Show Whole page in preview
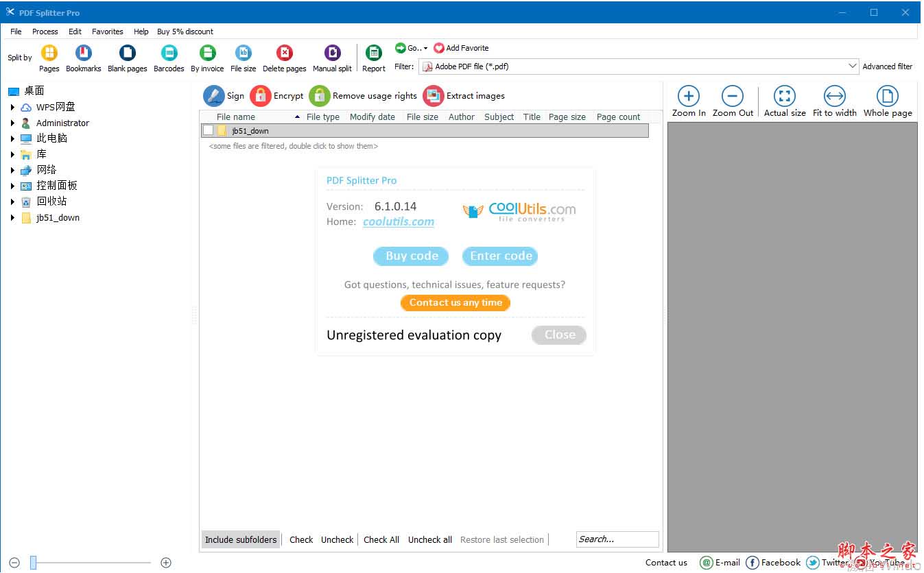The height and width of the screenshot is (573, 924). (888, 96)
